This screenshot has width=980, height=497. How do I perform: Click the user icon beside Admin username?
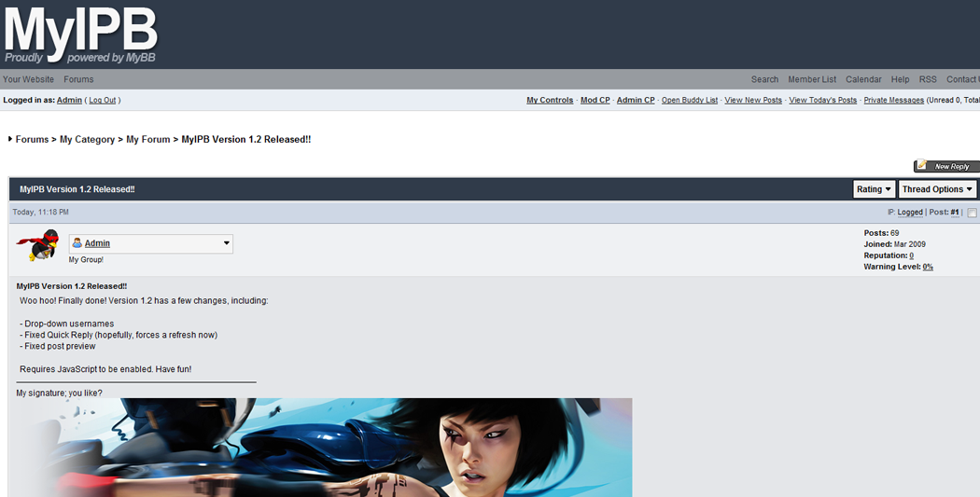[77, 242]
